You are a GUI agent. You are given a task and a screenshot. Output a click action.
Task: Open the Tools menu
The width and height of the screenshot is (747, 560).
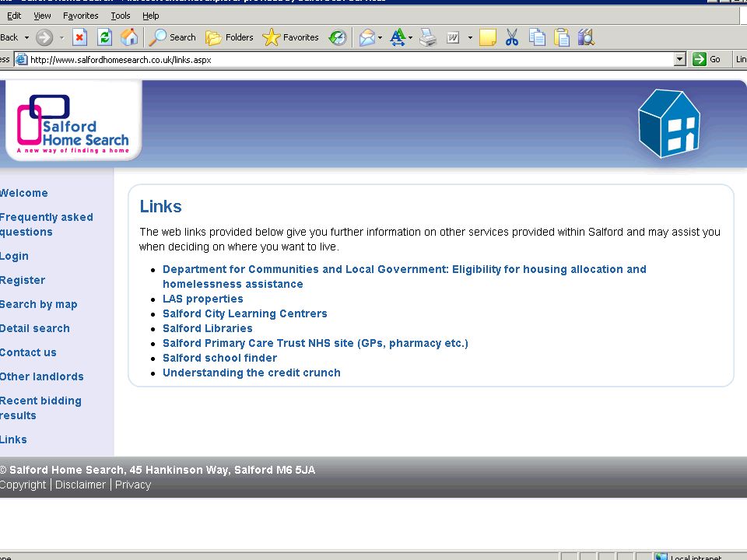tap(120, 16)
